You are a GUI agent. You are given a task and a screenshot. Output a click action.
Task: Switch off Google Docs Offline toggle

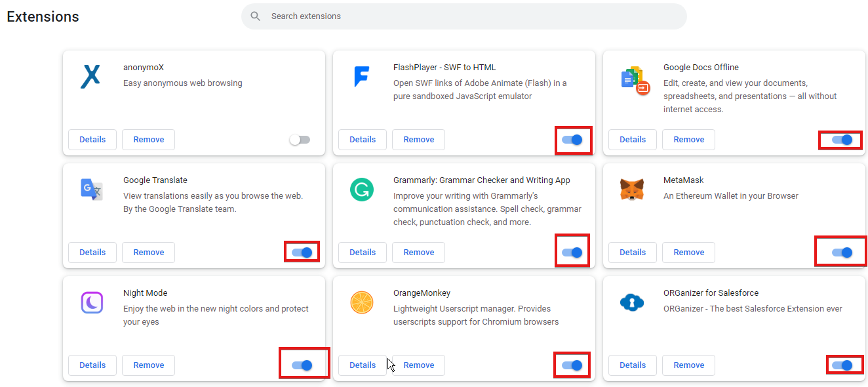tap(842, 140)
